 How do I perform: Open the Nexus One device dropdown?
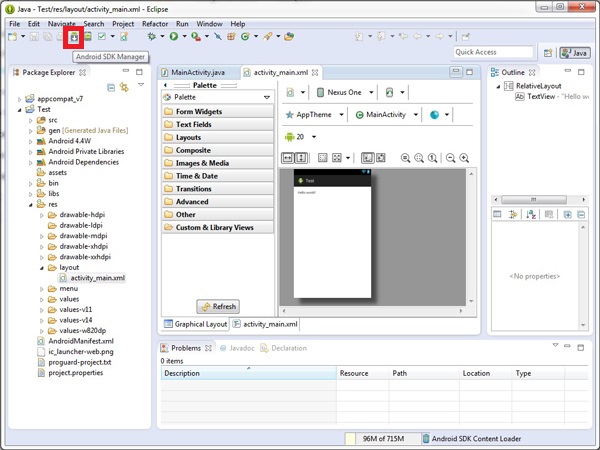tap(344, 93)
